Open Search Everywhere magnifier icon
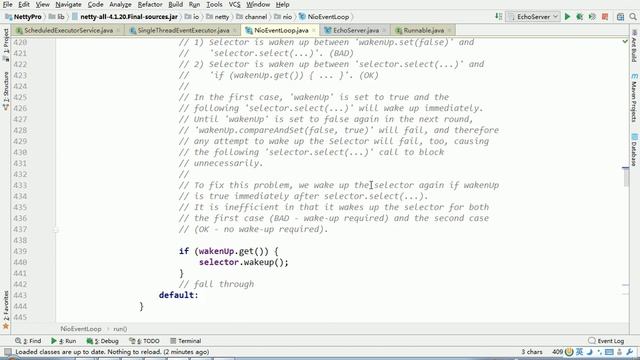 click(x=633, y=17)
